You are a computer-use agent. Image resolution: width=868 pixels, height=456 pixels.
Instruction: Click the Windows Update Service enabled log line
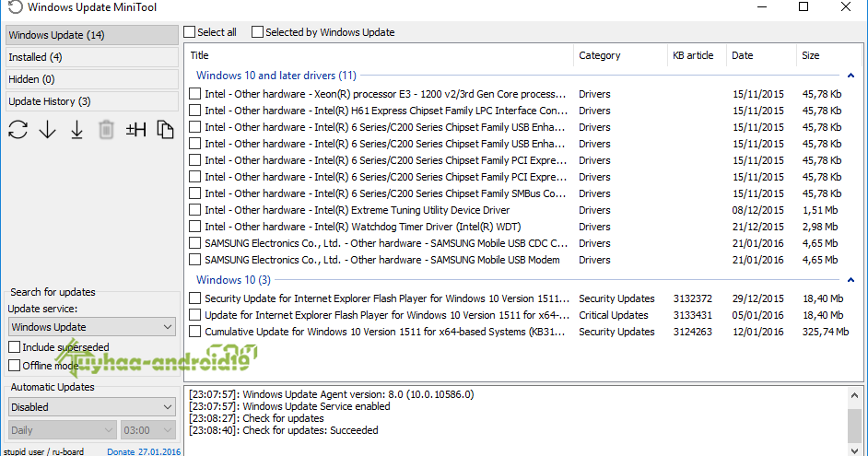289,407
